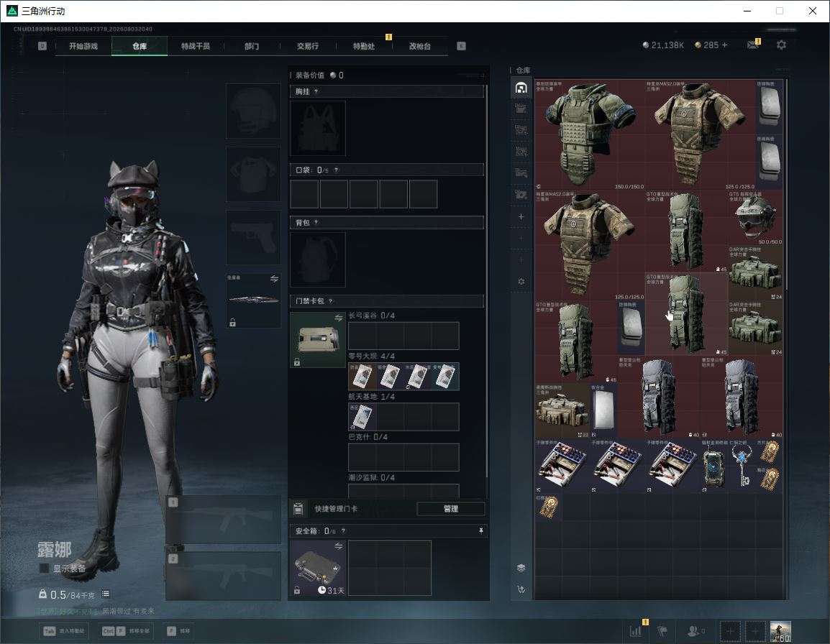Click the flag icon in bottom bar
The width and height of the screenshot is (830, 644).
[x=662, y=631]
